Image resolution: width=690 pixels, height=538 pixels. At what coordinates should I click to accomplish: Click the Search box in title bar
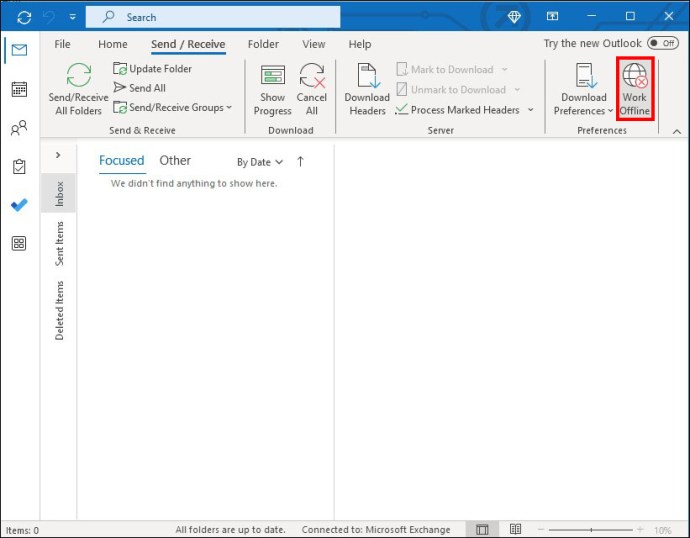[x=213, y=17]
